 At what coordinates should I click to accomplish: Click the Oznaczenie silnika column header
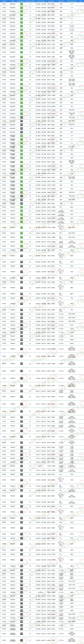(72, 1)
